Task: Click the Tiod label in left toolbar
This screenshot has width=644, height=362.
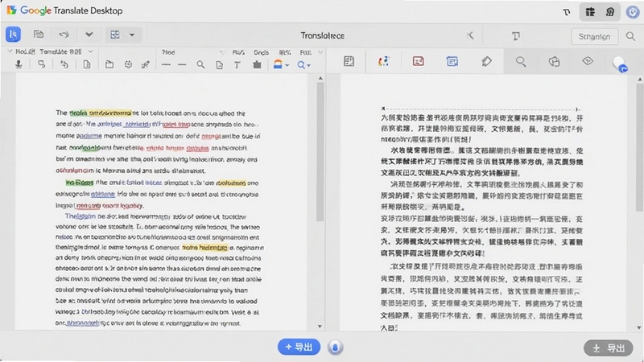Action: (x=168, y=52)
